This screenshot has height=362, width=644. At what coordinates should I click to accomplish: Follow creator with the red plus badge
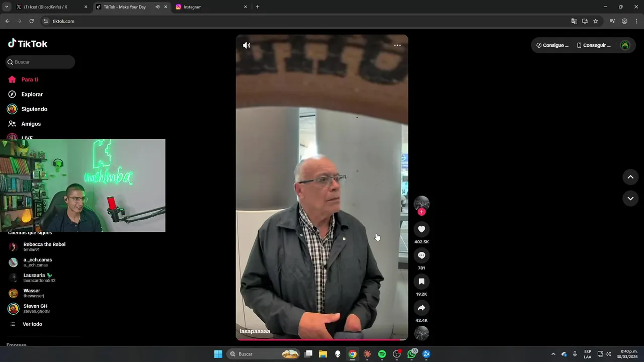click(422, 212)
